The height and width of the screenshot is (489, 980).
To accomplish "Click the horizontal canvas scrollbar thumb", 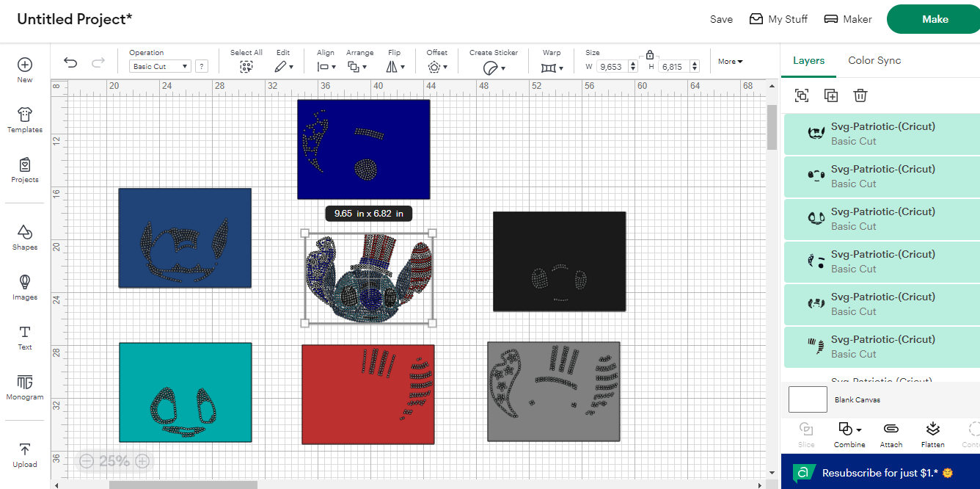I will (183, 485).
